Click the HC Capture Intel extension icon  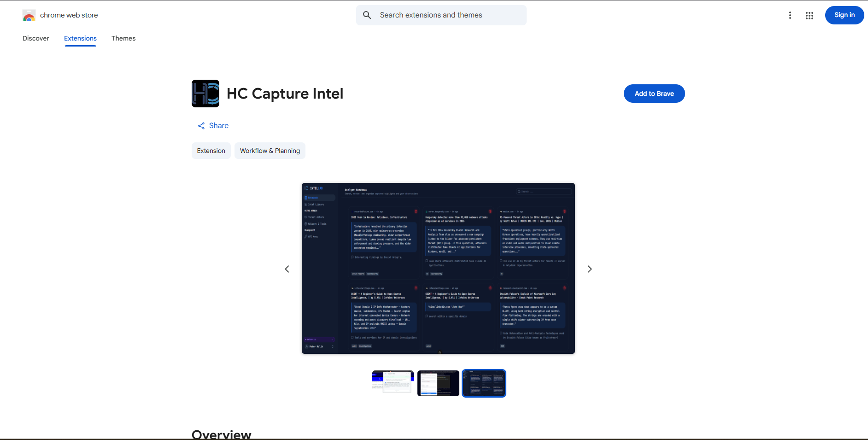point(205,94)
